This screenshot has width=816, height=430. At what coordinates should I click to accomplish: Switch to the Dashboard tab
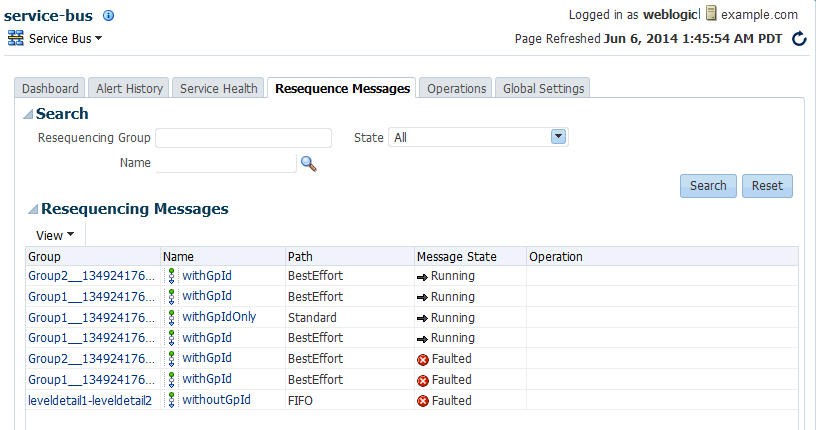(x=50, y=88)
